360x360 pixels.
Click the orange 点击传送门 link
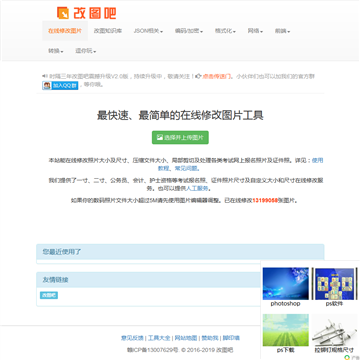(217, 76)
